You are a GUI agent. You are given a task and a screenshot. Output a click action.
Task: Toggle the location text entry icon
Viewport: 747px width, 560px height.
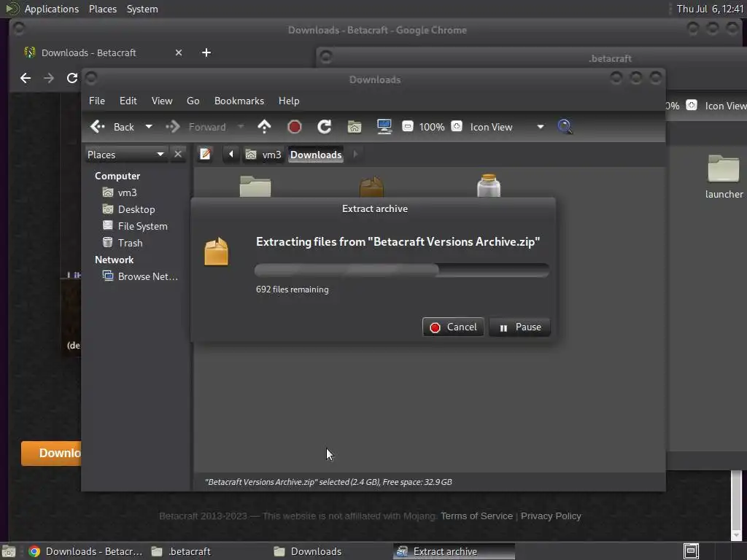205,155
